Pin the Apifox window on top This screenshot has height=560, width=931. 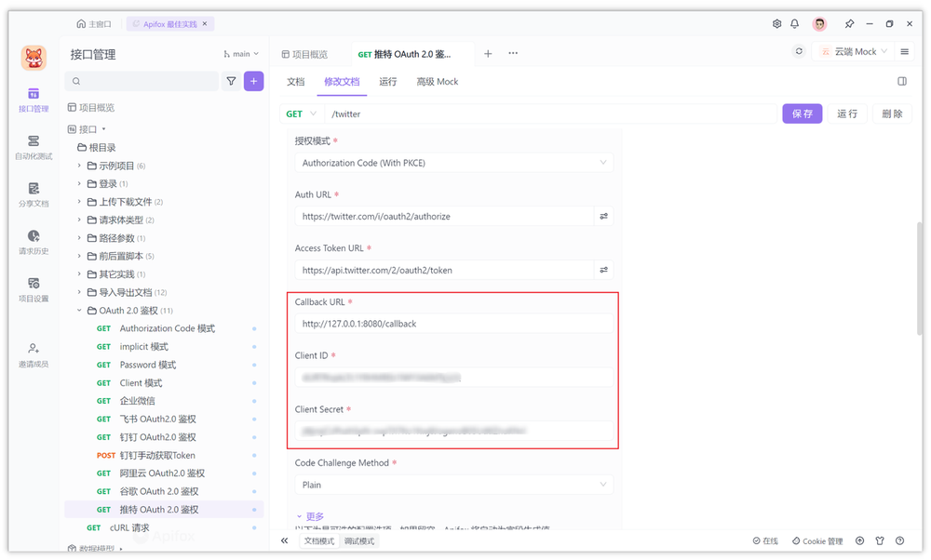coord(850,24)
